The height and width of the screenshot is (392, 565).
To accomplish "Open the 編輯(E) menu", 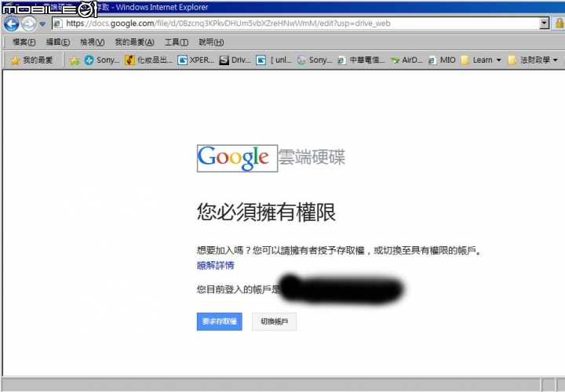I will pyautogui.click(x=57, y=42).
